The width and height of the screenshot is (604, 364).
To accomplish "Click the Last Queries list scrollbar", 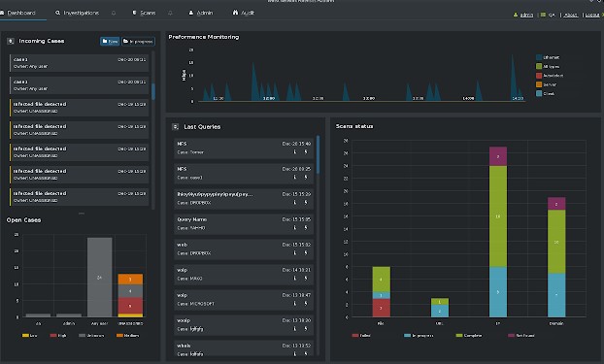I will [x=318, y=154].
